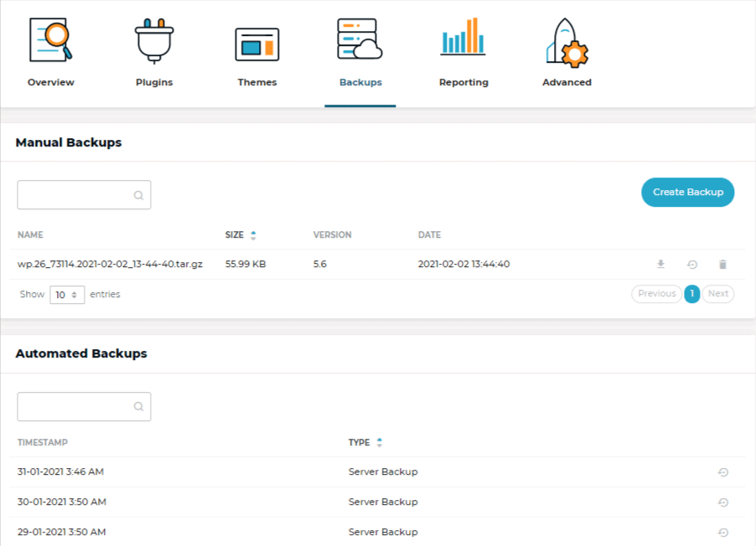
Task: Click the Manual Backups search magnifier icon
Action: tap(138, 195)
